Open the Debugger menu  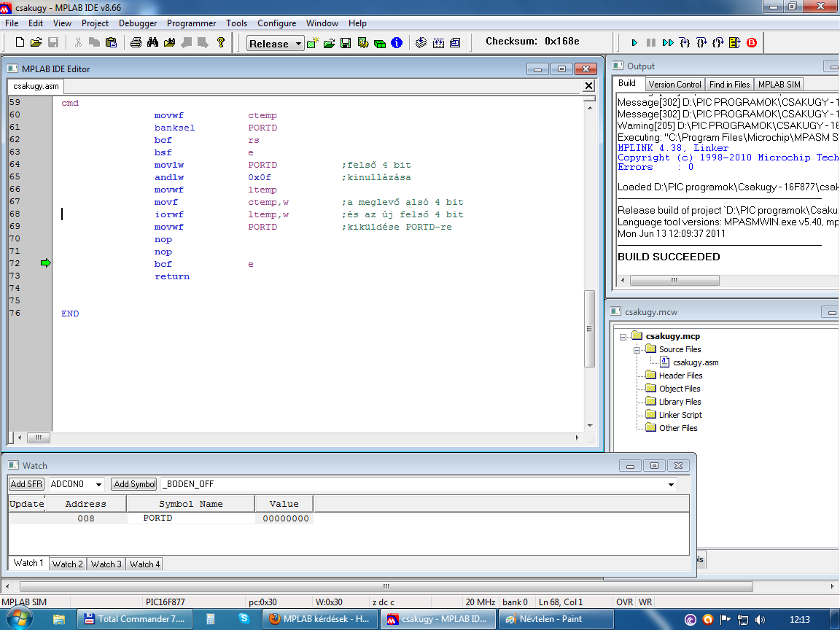click(x=138, y=23)
